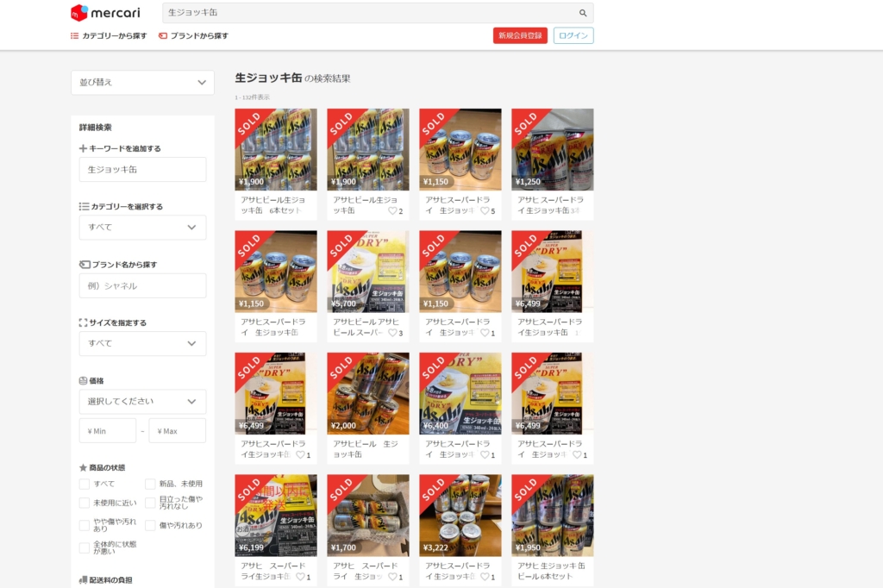Click the 1-132件表示 result count text
Image resolution: width=883 pixels, height=588 pixels.
pyautogui.click(x=253, y=97)
